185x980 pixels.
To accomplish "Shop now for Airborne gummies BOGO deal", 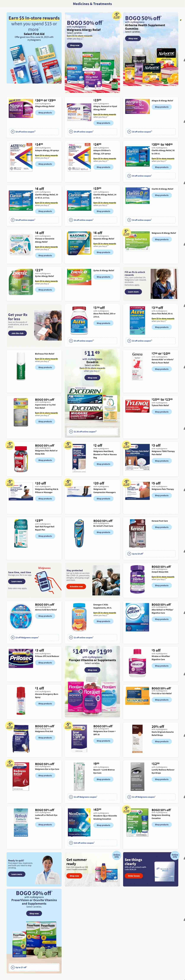I will [x=133, y=38].
